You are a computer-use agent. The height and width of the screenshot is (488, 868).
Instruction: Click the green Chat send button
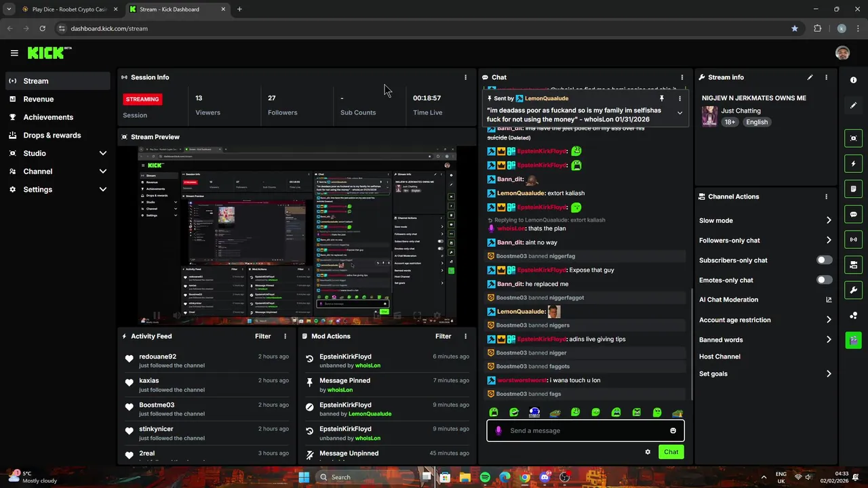click(671, 452)
